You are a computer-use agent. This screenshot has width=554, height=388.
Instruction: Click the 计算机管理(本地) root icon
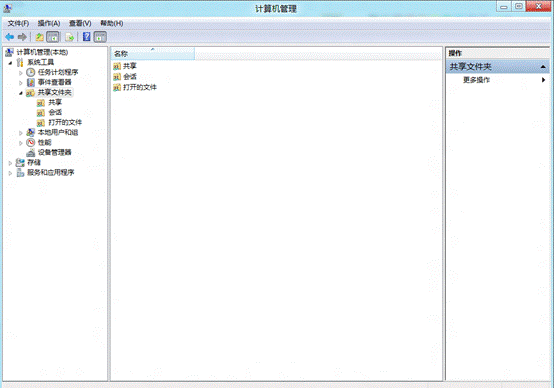pos(10,52)
